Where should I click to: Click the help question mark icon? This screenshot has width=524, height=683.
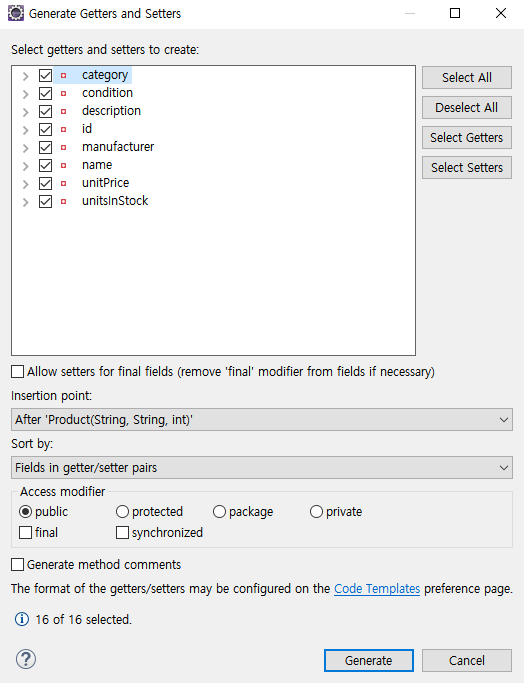26,659
